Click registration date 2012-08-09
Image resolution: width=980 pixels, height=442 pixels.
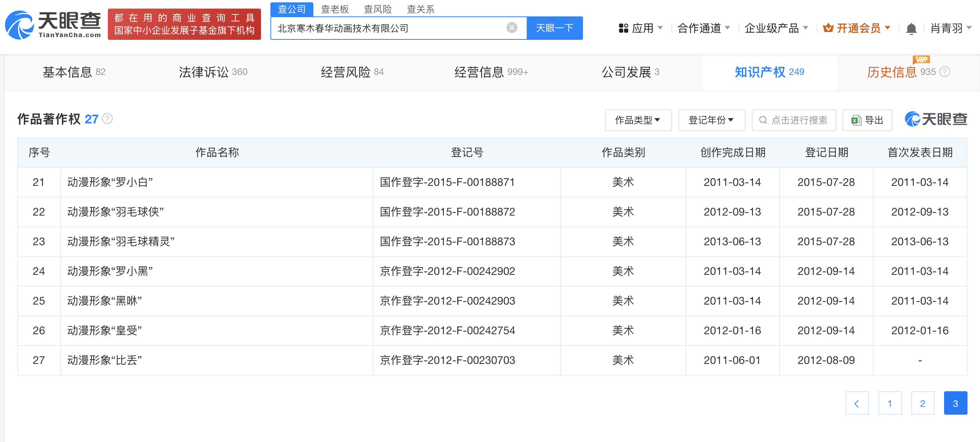pyautogui.click(x=826, y=360)
